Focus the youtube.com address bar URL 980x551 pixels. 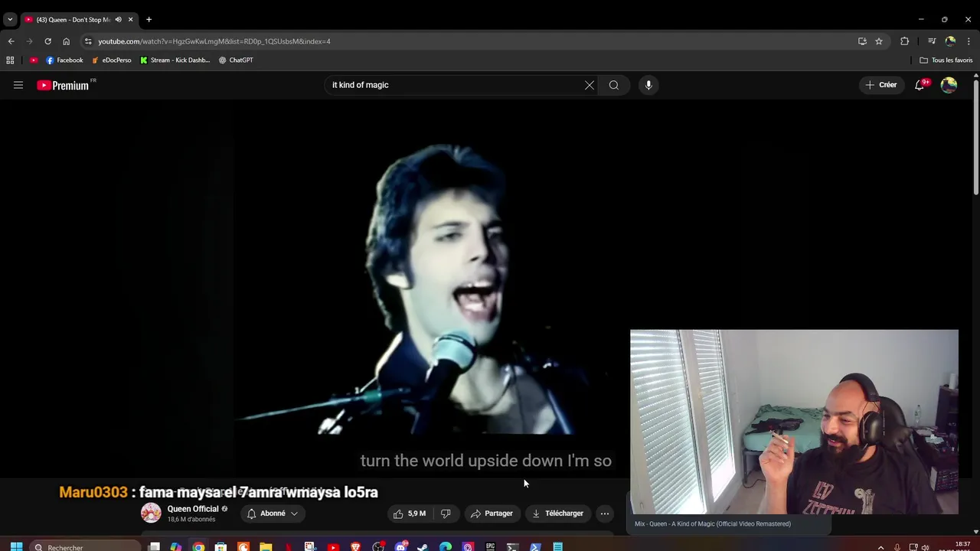tap(214, 41)
